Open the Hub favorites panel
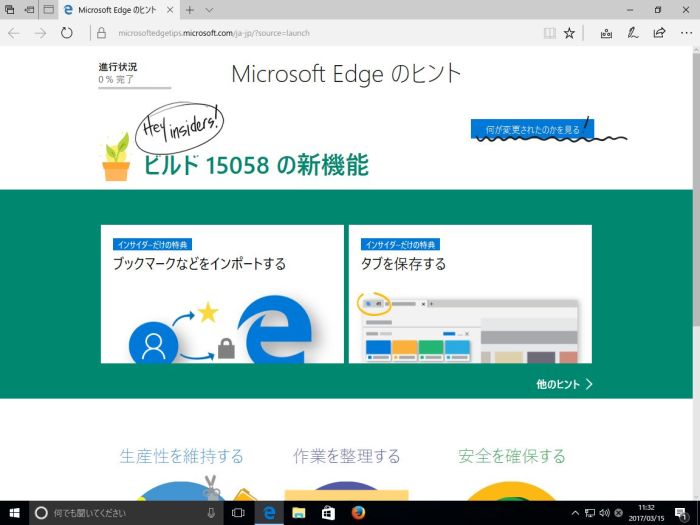Screen dimensions: 700x525 pos(606,33)
